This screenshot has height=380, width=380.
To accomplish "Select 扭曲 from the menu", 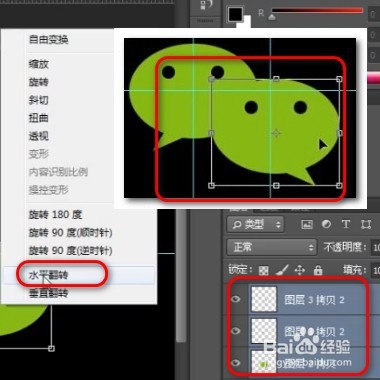I will coord(39,118).
